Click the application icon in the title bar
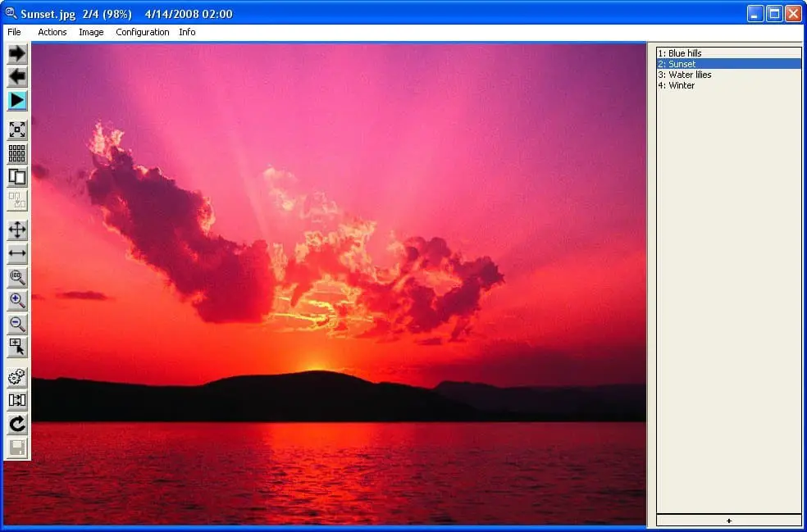807x532 pixels. (11, 13)
